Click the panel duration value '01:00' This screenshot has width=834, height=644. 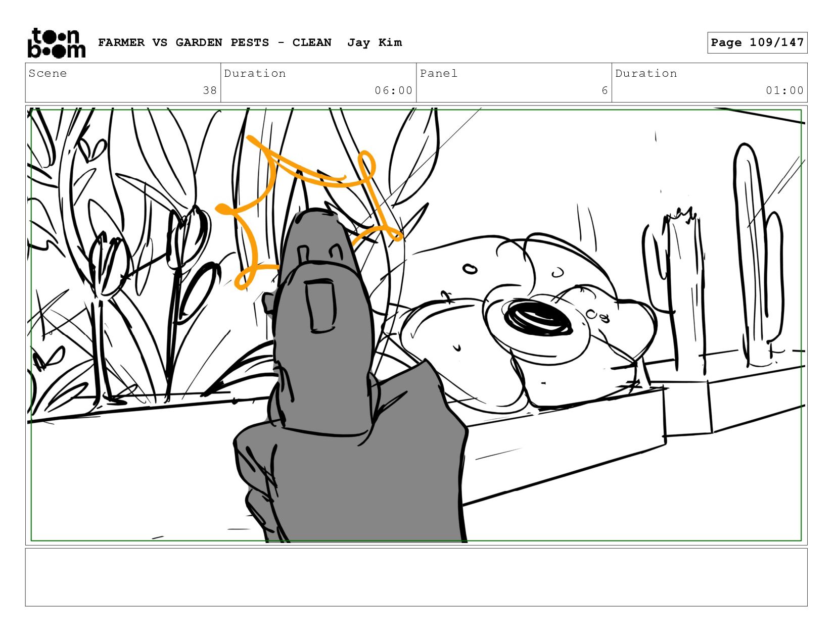click(x=784, y=90)
